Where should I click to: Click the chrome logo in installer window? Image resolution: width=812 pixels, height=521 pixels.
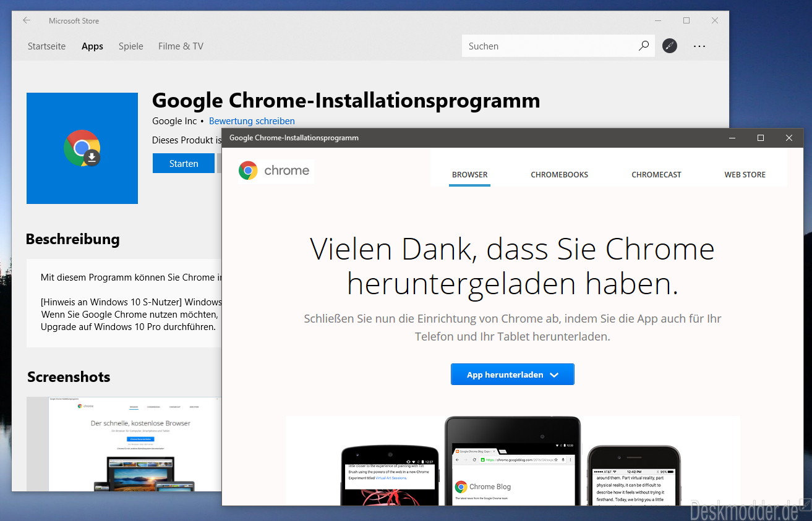(275, 171)
